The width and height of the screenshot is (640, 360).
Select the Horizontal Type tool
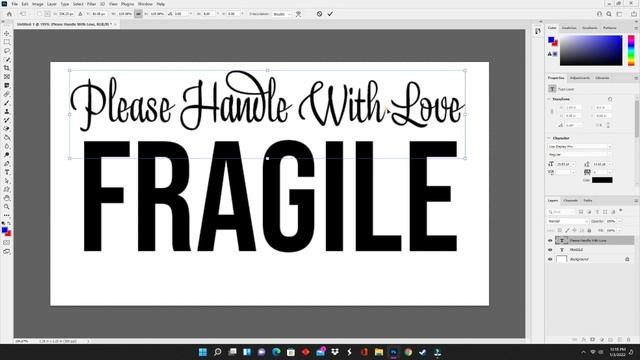[7, 172]
